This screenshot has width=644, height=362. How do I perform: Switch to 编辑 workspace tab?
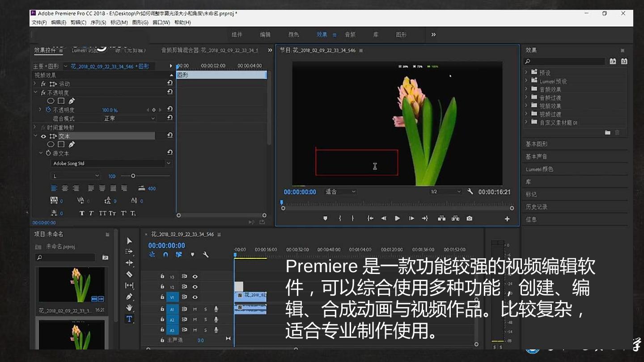[265, 34]
